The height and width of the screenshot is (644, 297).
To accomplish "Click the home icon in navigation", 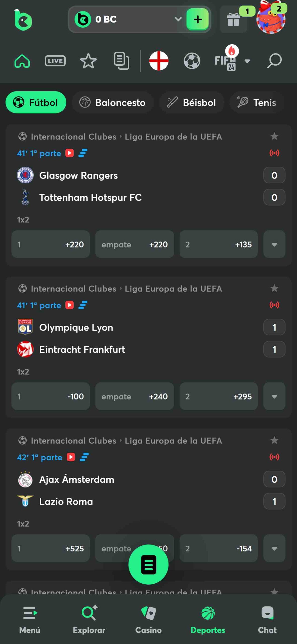I will coord(22,61).
